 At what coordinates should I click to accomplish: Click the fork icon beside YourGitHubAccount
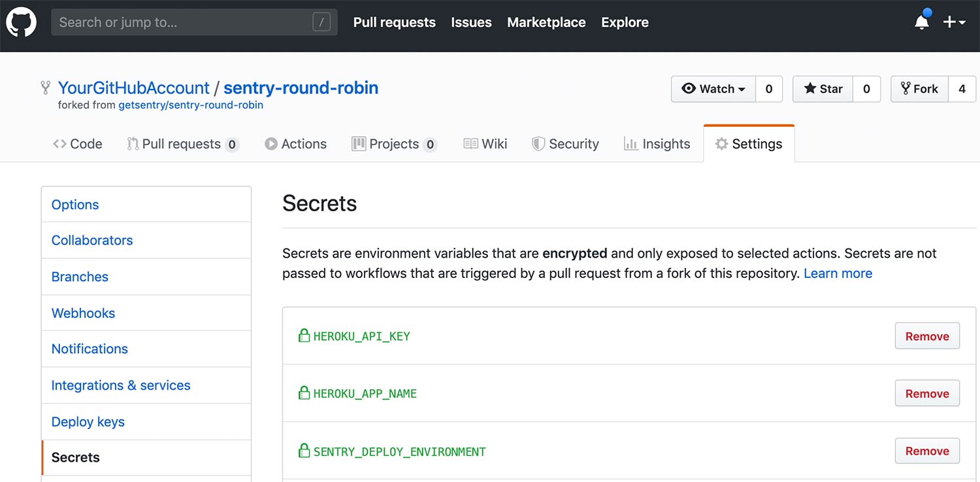point(45,88)
